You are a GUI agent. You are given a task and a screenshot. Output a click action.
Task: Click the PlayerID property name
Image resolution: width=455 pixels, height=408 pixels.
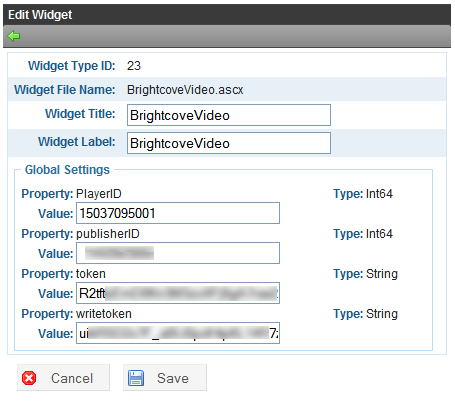[99, 194]
